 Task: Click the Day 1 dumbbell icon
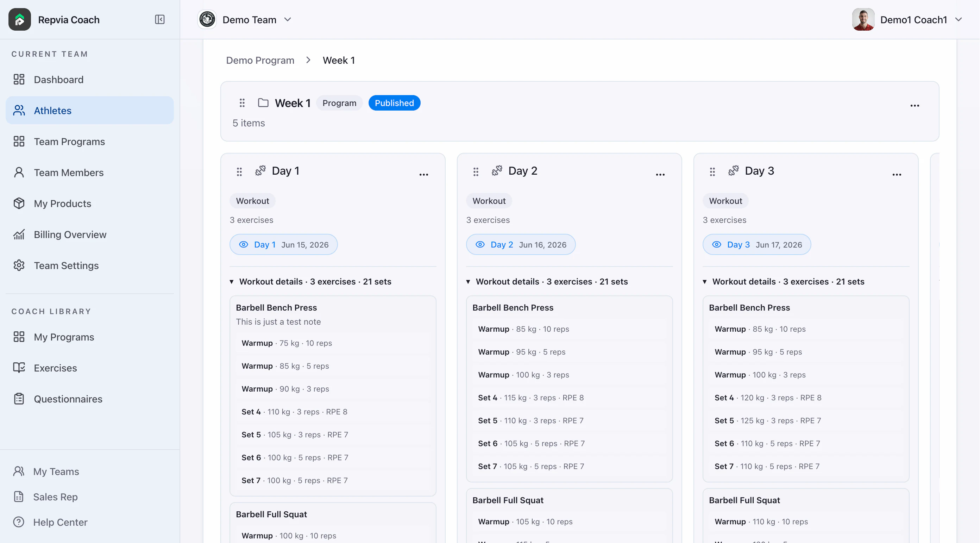tap(260, 170)
